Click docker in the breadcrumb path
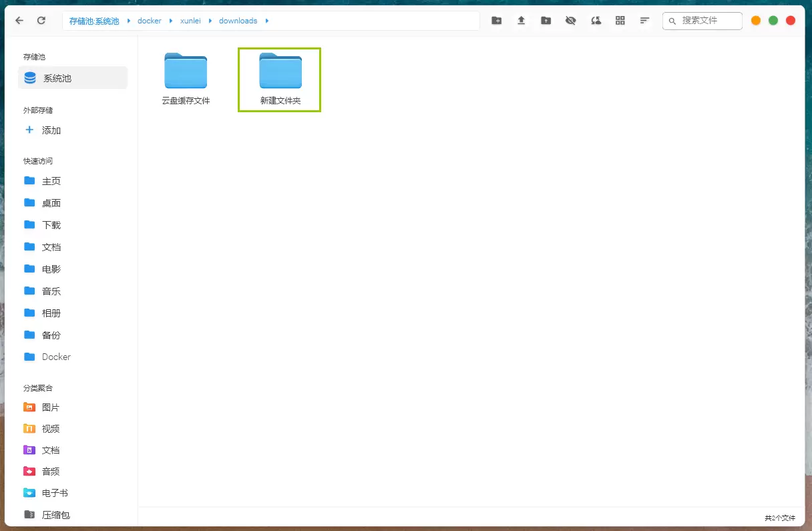812x531 pixels. (150, 21)
